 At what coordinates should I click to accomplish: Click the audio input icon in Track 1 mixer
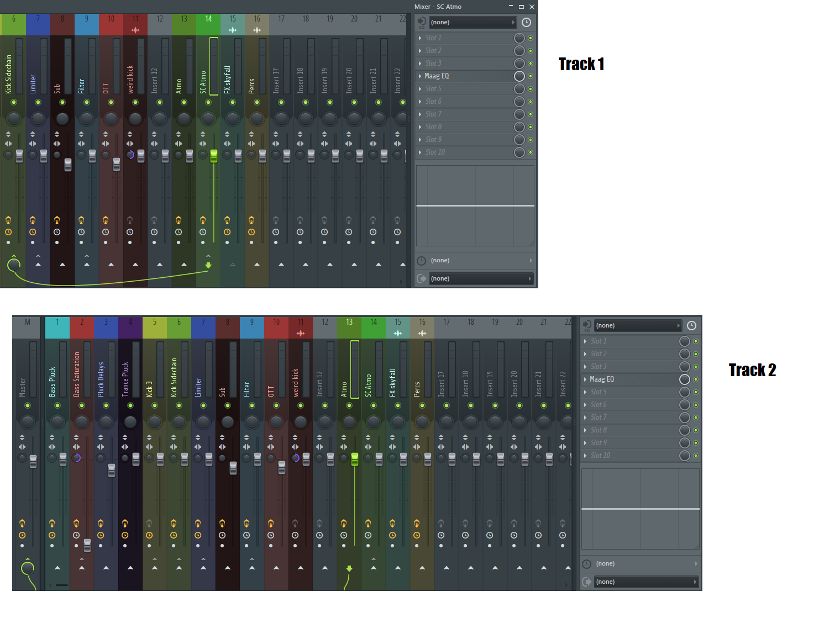pyautogui.click(x=422, y=22)
